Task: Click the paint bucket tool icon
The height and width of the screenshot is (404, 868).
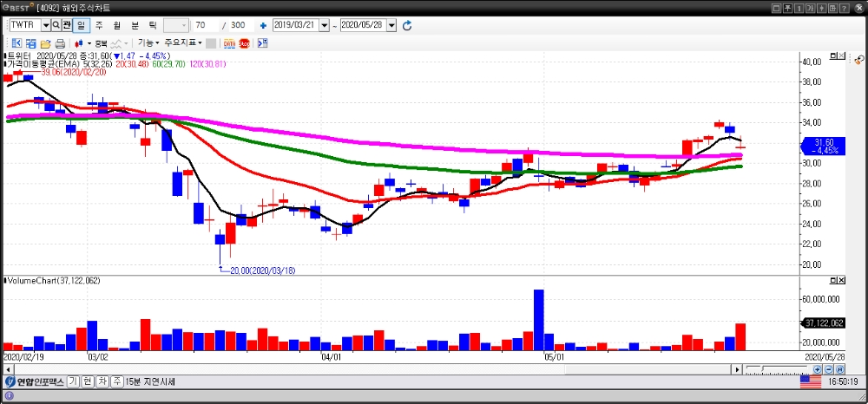Action: [x=858, y=60]
